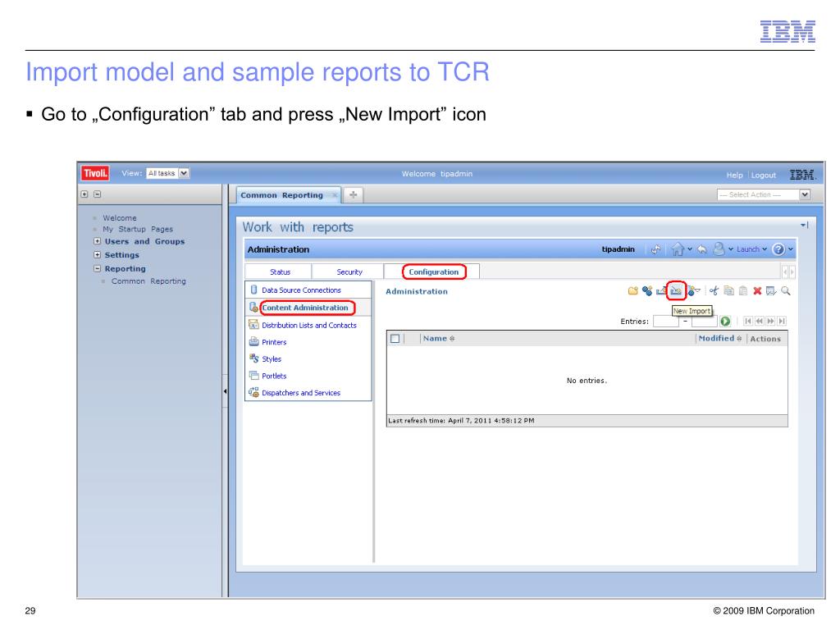The image size is (840, 630).
Task: Sort entries by Modified column
Action: (719, 338)
